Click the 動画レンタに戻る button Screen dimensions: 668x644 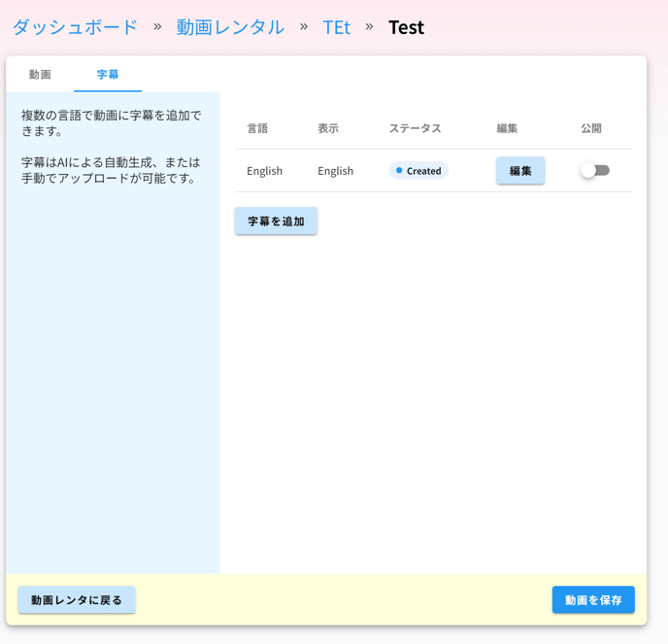(77, 599)
